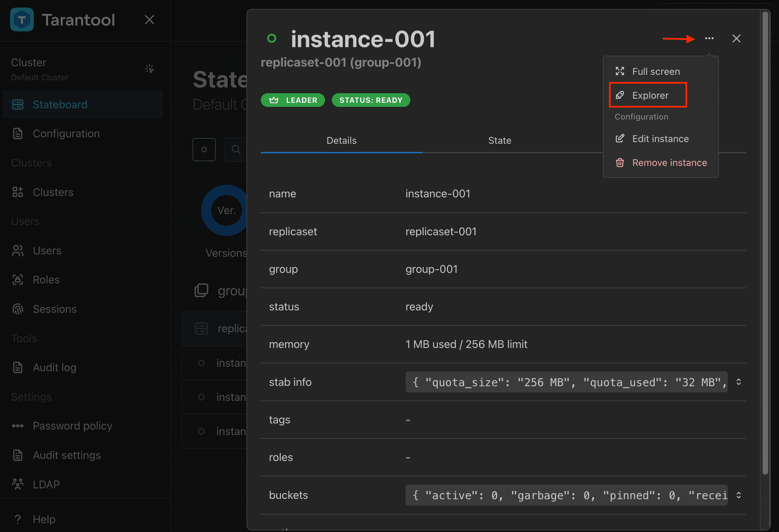
Task: Click the Full screen expand icon
Action: coord(620,71)
